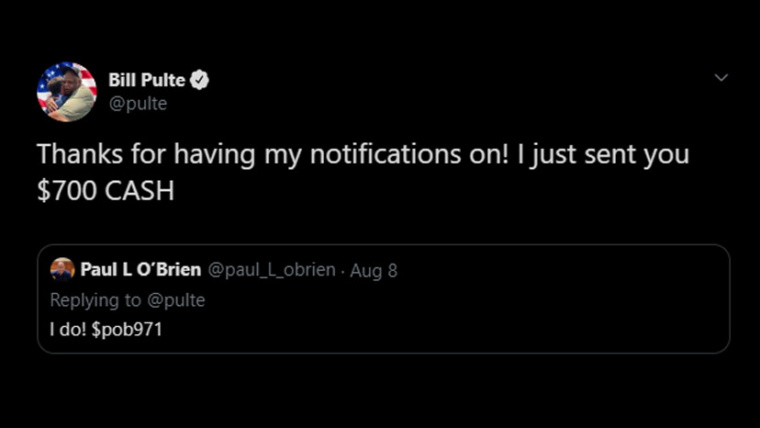Click the main tweet text line

(x=363, y=156)
